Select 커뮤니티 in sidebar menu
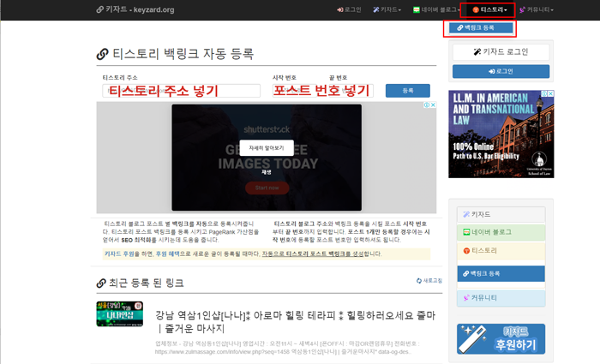Image resolution: width=600 pixels, height=364 pixels. [x=501, y=297]
